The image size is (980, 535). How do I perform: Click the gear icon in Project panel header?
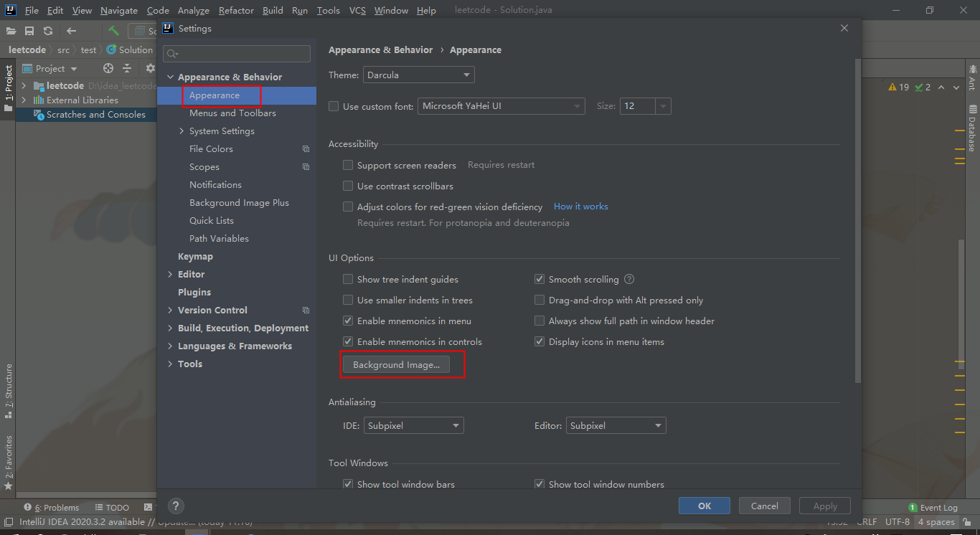[x=150, y=68]
